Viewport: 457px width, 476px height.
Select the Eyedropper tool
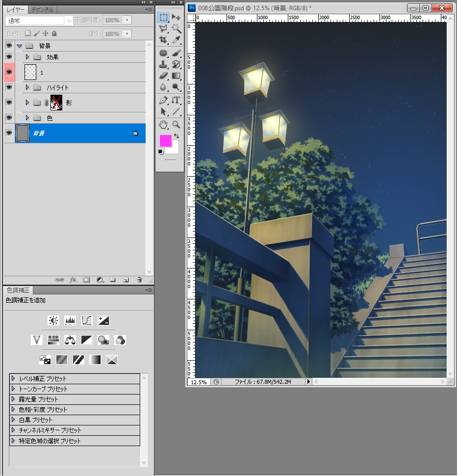(x=176, y=40)
